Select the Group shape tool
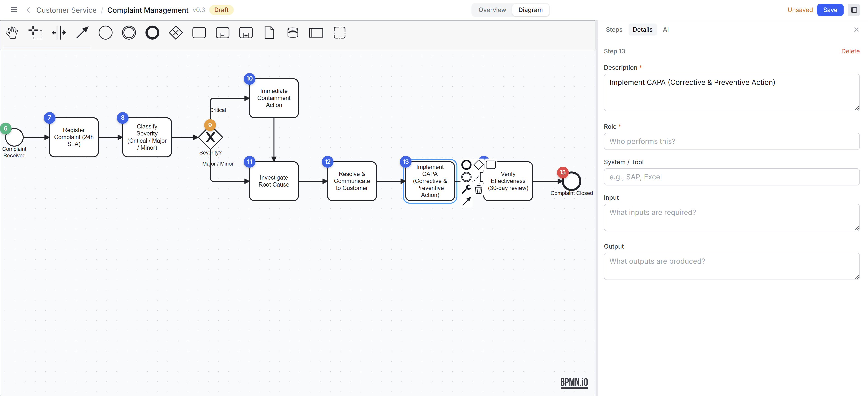Viewport: 868px width, 396px height. click(340, 32)
